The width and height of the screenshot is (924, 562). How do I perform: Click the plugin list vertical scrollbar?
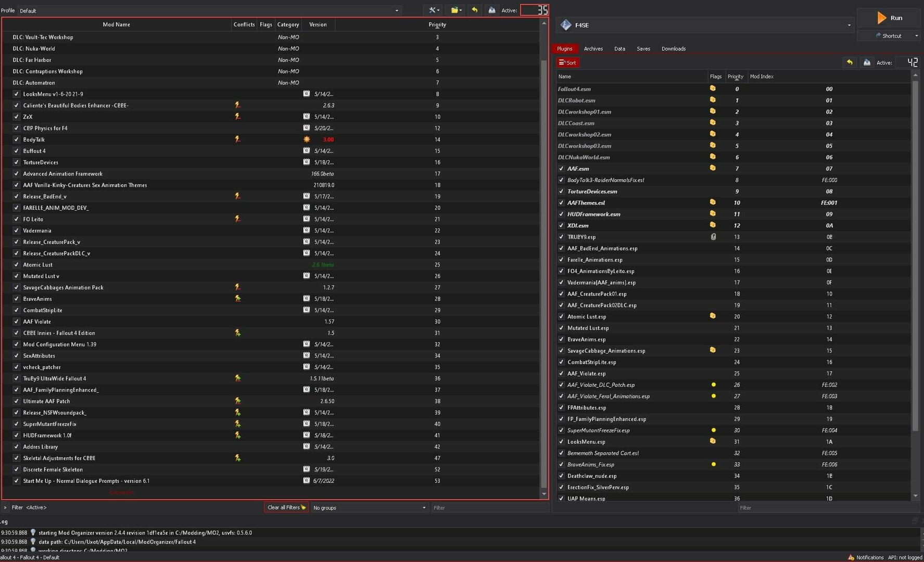[916, 255]
